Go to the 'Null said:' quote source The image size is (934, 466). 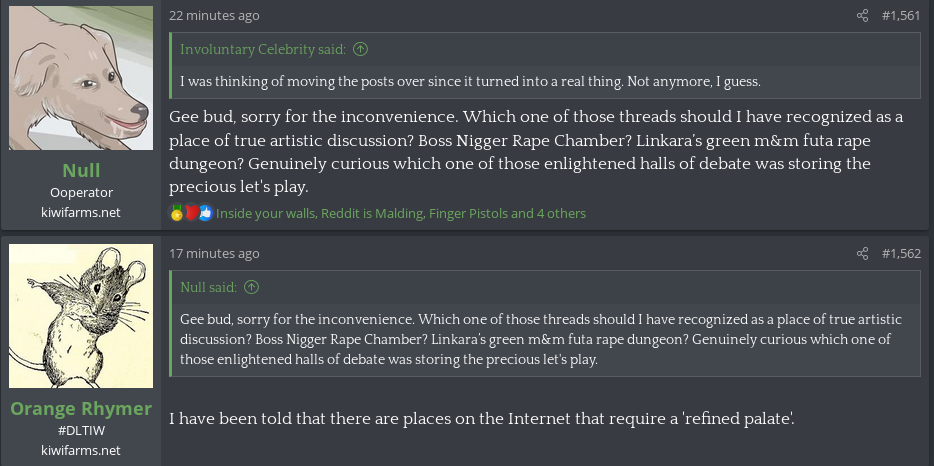(208, 287)
